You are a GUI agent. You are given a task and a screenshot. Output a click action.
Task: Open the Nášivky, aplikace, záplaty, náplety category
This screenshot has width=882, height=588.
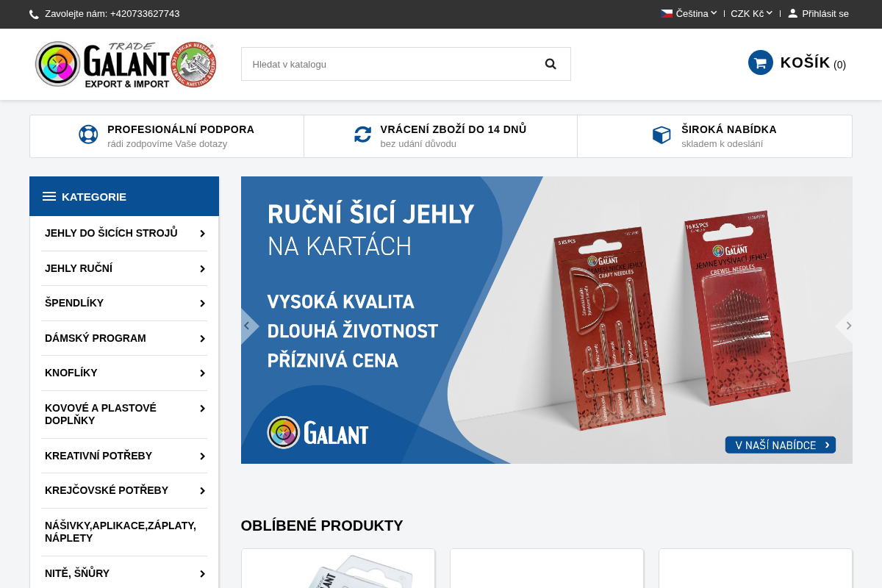121,531
